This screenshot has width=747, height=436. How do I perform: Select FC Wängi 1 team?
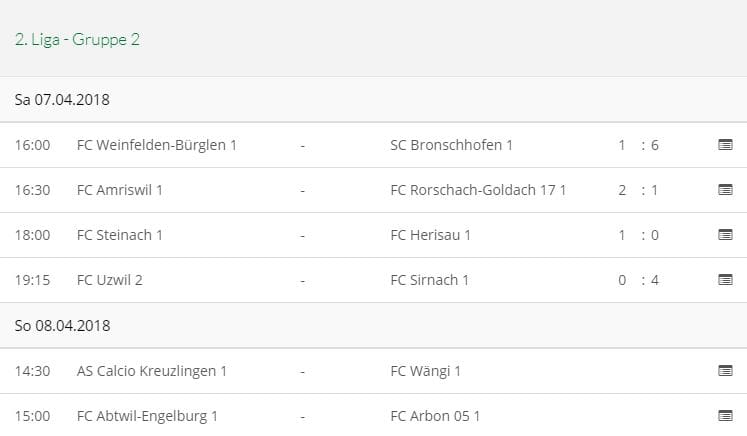coord(425,371)
